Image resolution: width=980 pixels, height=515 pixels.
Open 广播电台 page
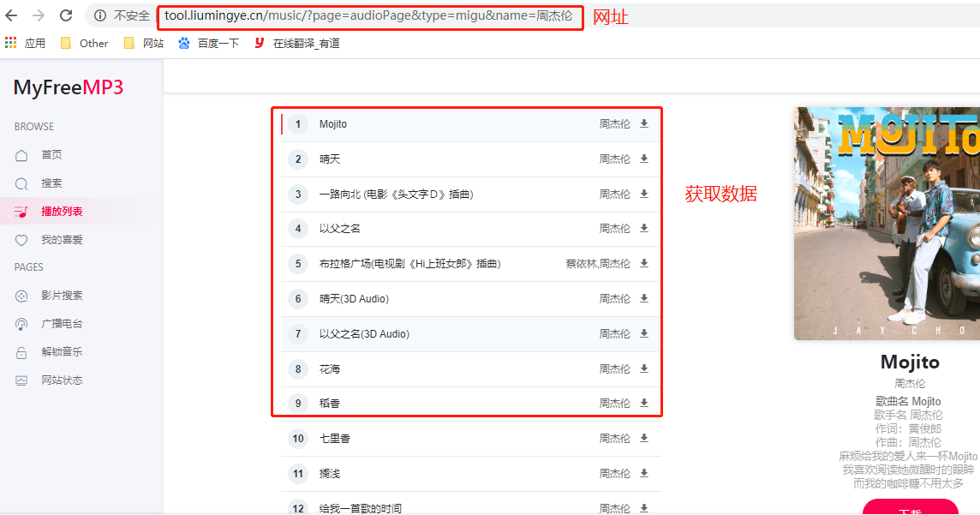[62, 324]
